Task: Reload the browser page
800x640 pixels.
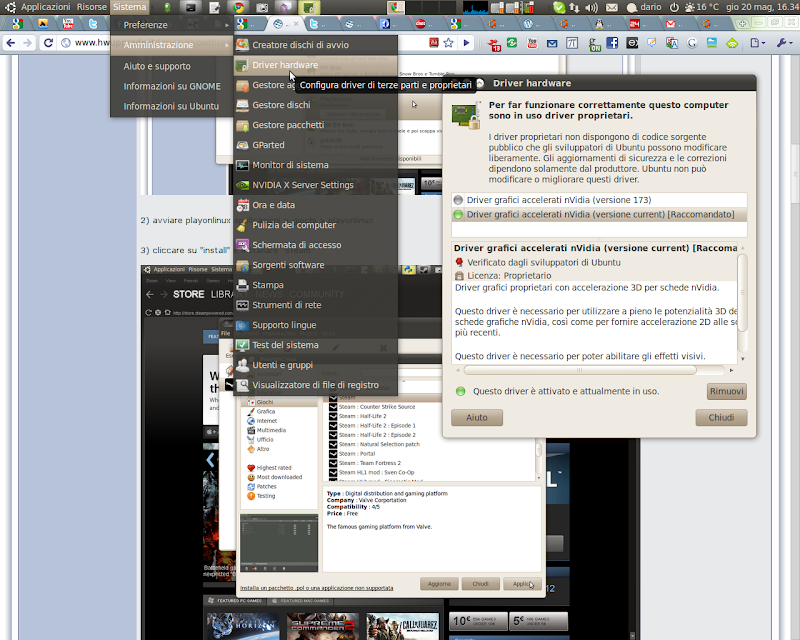Action: [x=48, y=43]
